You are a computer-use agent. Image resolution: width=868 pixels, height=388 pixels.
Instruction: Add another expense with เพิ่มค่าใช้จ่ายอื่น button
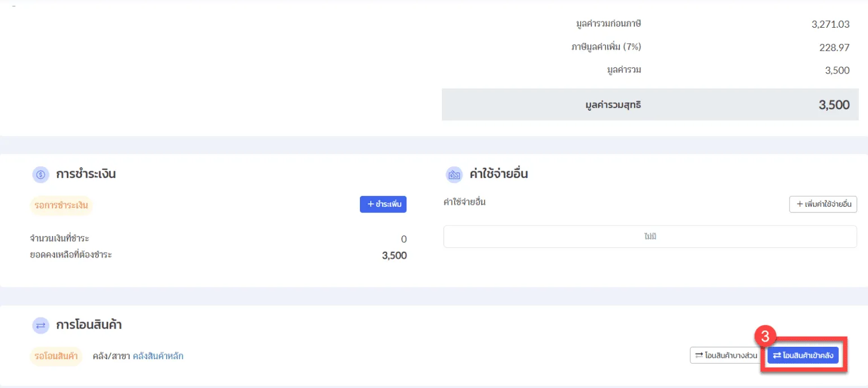tap(823, 204)
